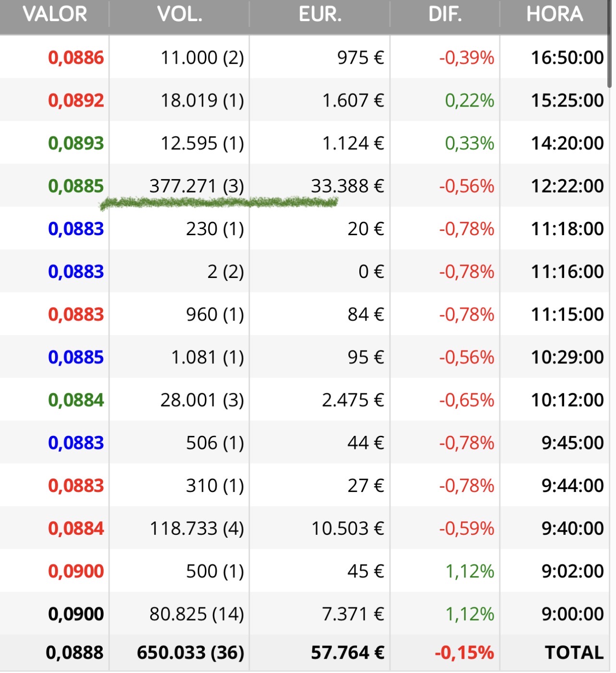The width and height of the screenshot is (616, 673).
Task: Select the DIF. column header
Action: 445,14
